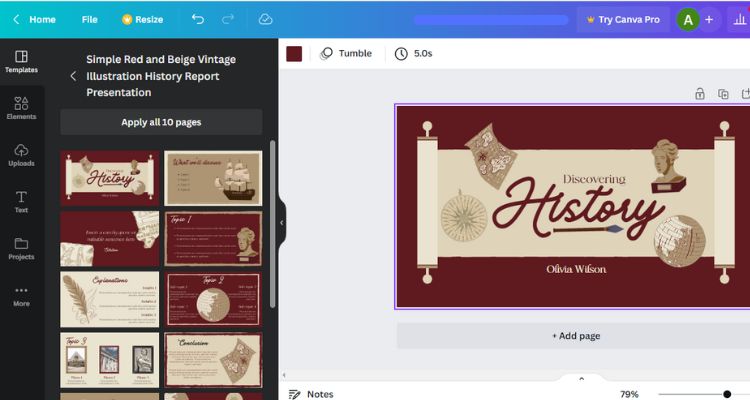Select the Conclusion map template thumbnail
This screenshot has width=750, height=400.
(213, 360)
